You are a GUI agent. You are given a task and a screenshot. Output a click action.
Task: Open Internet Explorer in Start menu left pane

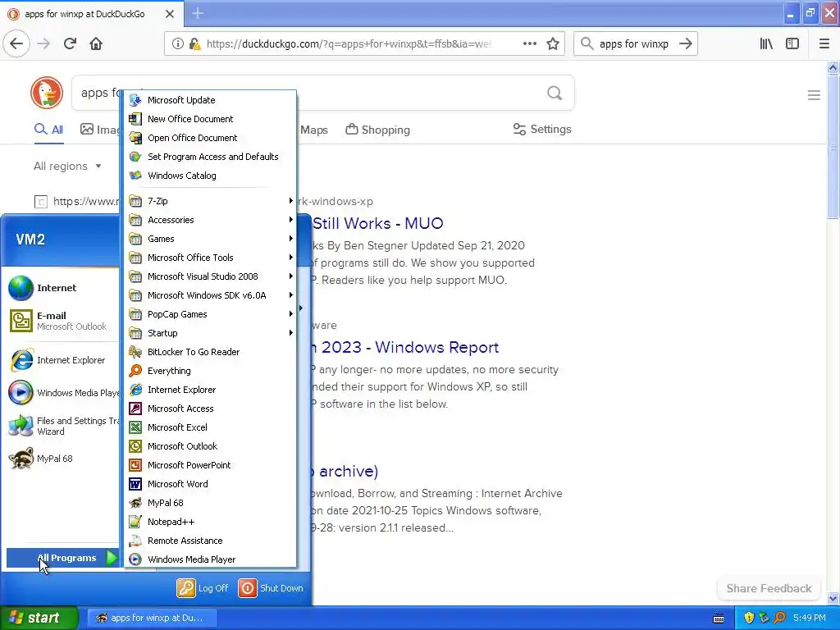(62, 360)
